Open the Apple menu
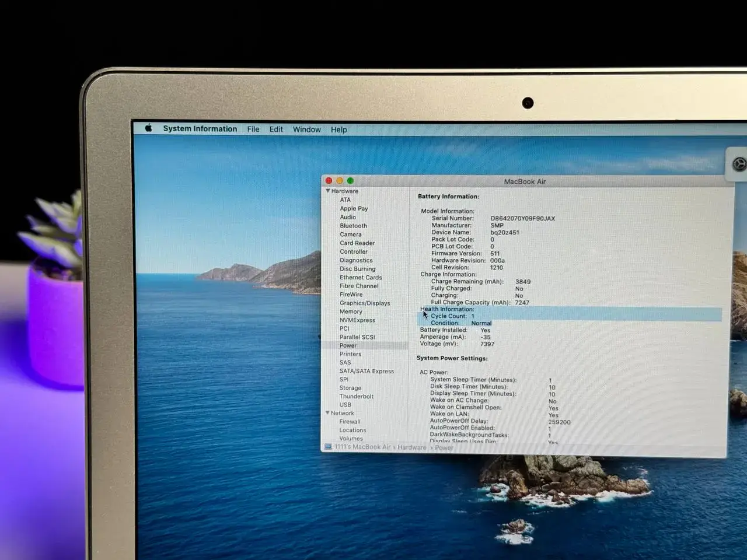This screenshot has height=560, width=747. coord(148,128)
